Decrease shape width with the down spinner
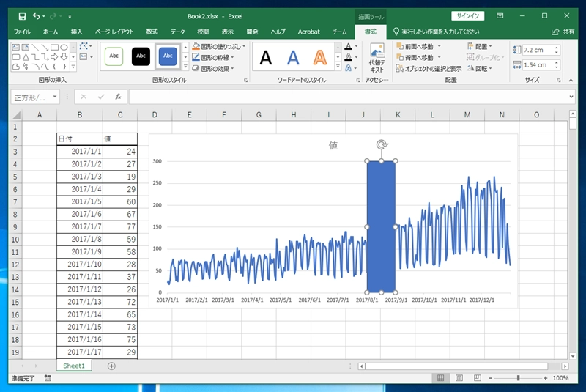Image resolution: width=586 pixels, height=392 pixels. [557, 67]
